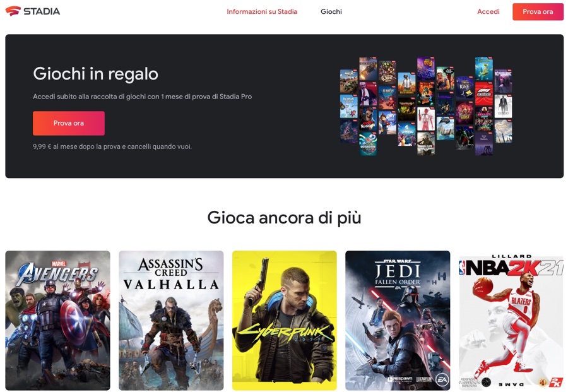Image resolution: width=568 pixels, height=392 pixels.
Task: Click the Mind game tile in collage
Action: (x=425, y=119)
